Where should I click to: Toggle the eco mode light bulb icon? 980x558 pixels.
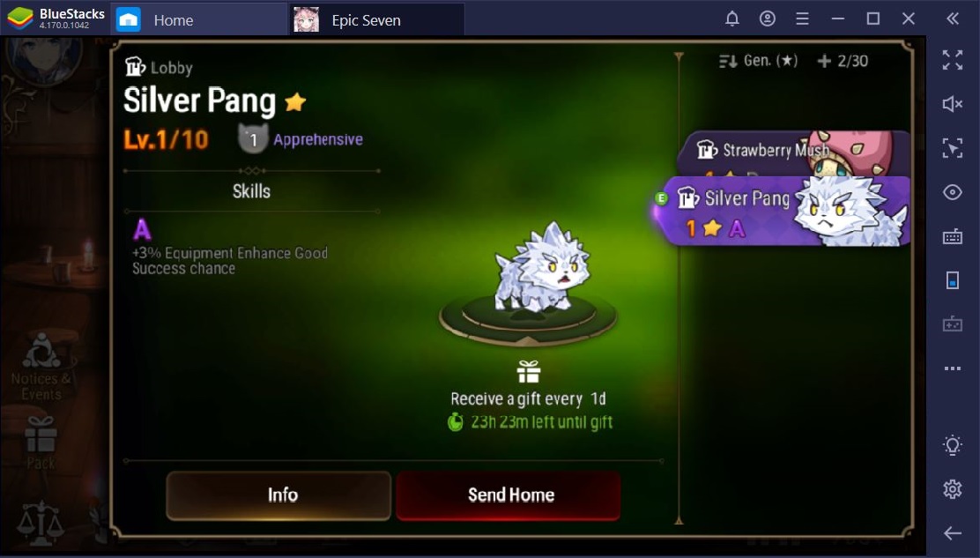pyautogui.click(x=952, y=445)
